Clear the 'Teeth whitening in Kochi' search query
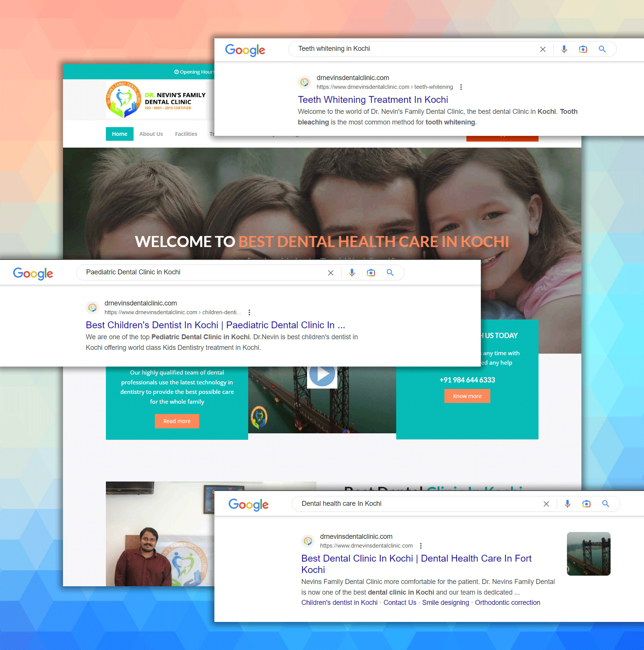Viewport: 644px width, 650px height. click(543, 49)
